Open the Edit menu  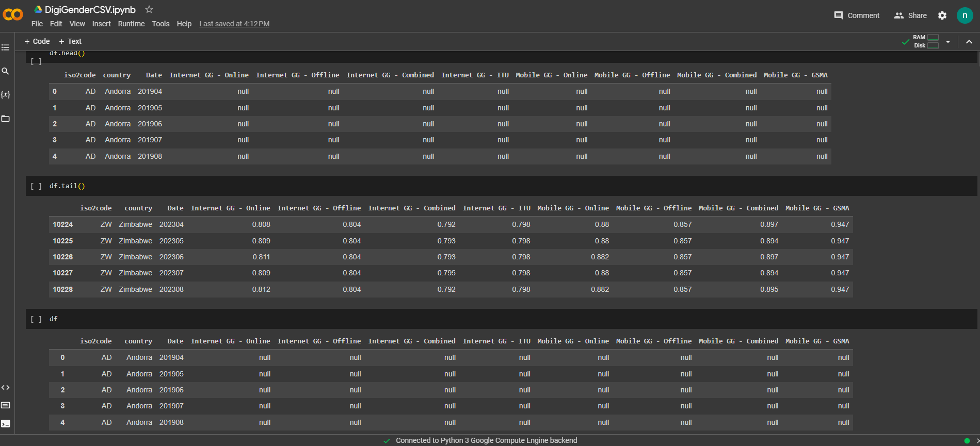(56, 24)
